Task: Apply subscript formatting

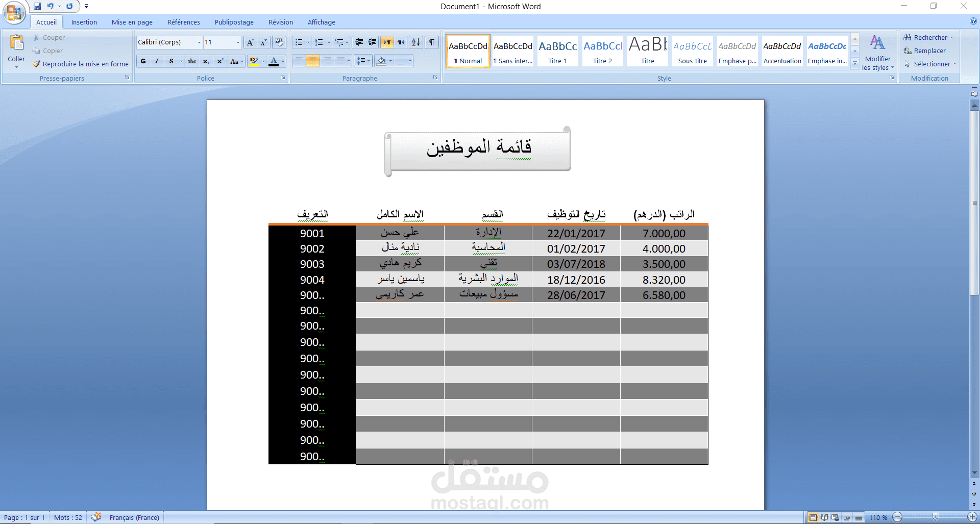Action: coord(206,61)
